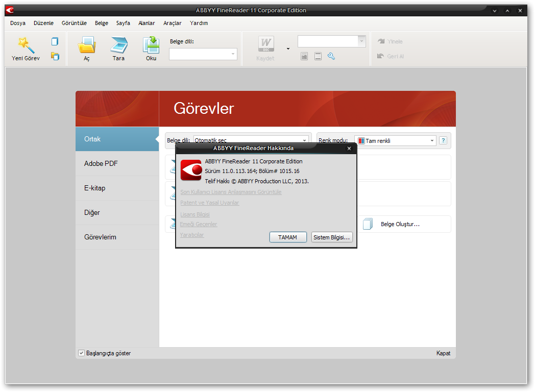535x392 pixels.
Task: Open the Son Kullanıcı Lisans Anlaşmasını Görüntüle link
Action: (231, 192)
